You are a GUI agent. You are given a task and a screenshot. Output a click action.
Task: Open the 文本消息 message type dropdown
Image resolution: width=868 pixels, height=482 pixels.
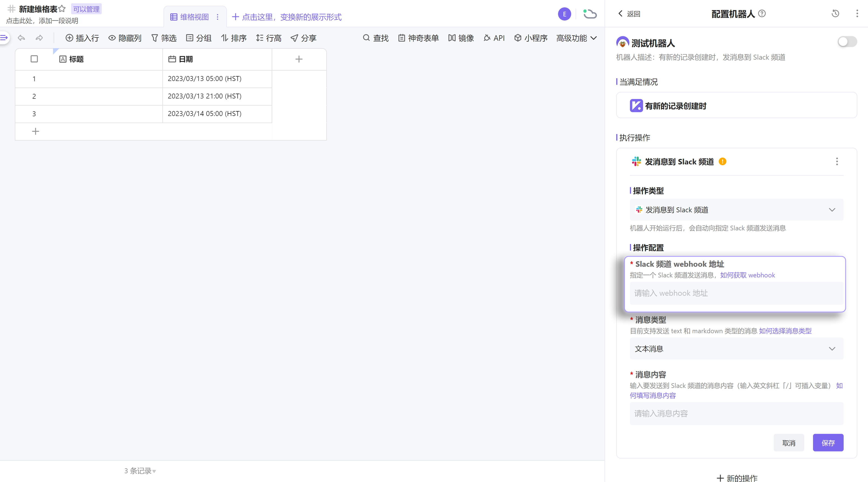736,349
